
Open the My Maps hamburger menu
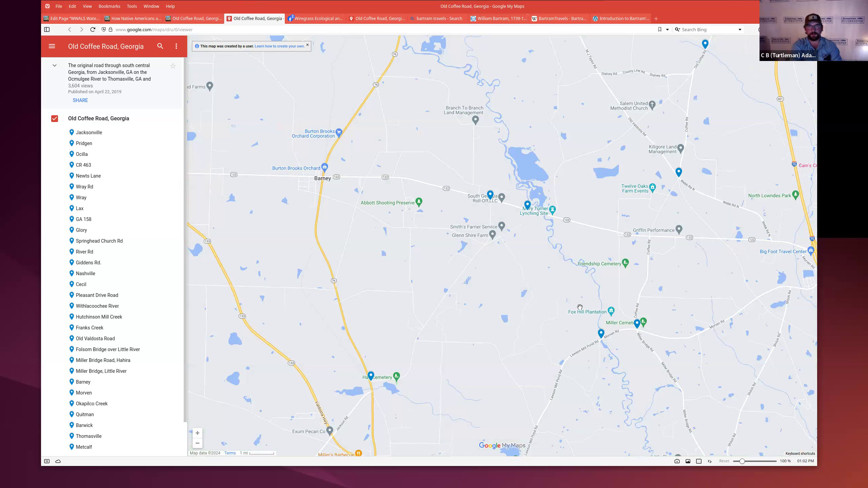coord(52,46)
